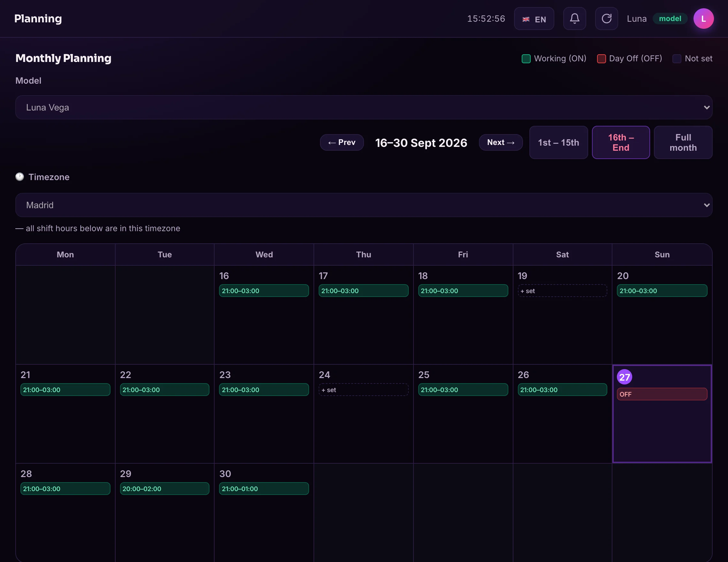728x562 pixels.
Task: Edit the 21:00–03:00 shift on day 20
Action: pyautogui.click(x=662, y=291)
